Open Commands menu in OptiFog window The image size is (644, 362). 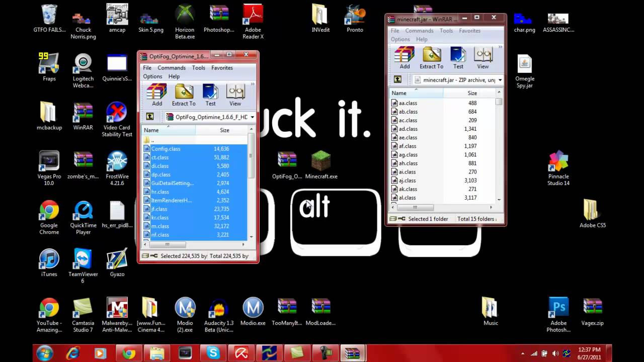pyautogui.click(x=172, y=68)
